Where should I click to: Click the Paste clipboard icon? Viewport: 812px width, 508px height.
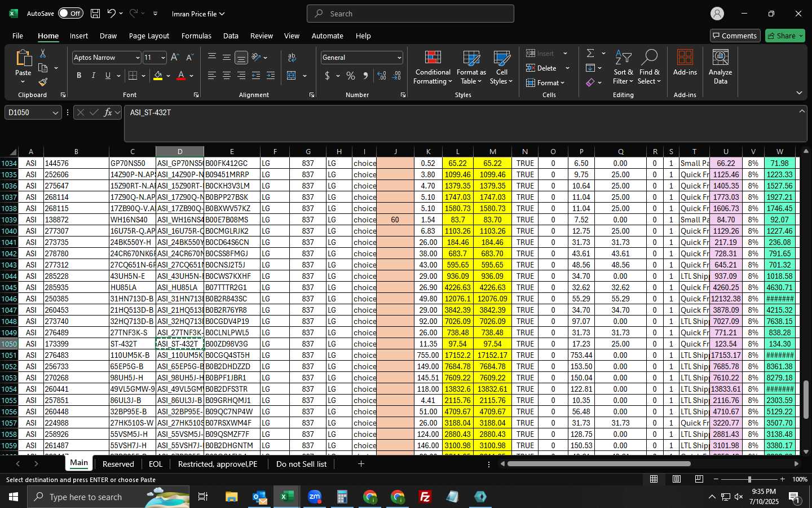[23, 58]
